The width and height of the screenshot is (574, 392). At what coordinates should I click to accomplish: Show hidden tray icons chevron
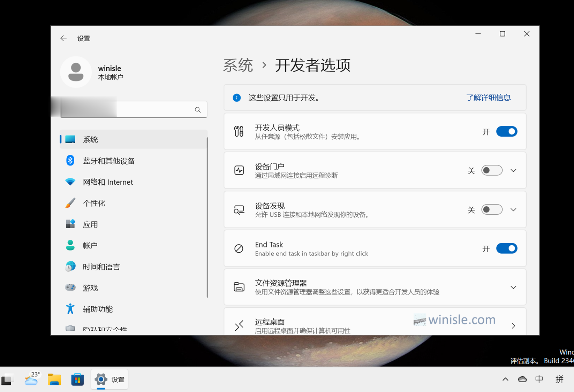505,379
